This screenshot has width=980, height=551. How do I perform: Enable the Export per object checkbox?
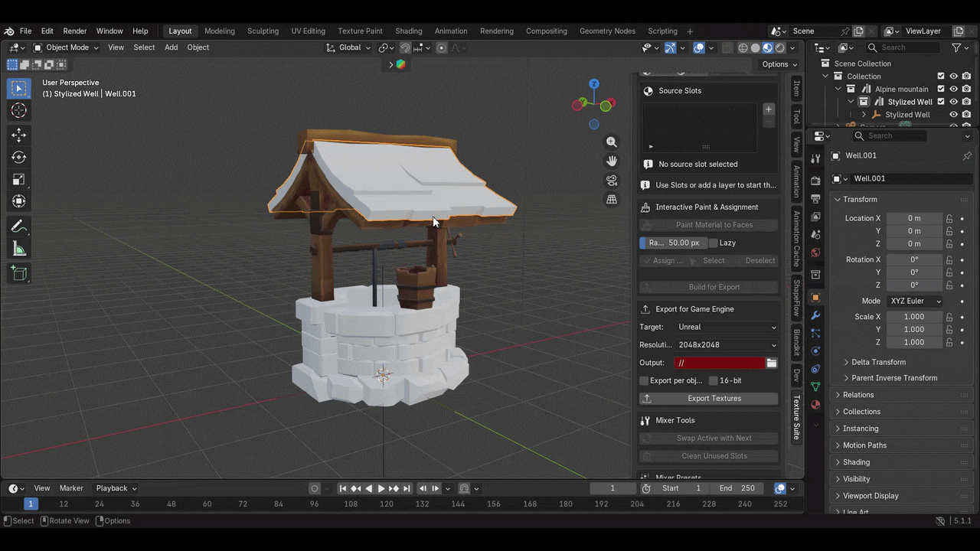(644, 380)
